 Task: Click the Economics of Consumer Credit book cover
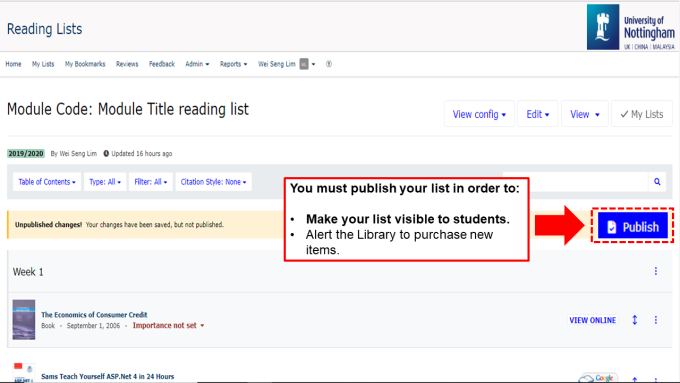24,319
